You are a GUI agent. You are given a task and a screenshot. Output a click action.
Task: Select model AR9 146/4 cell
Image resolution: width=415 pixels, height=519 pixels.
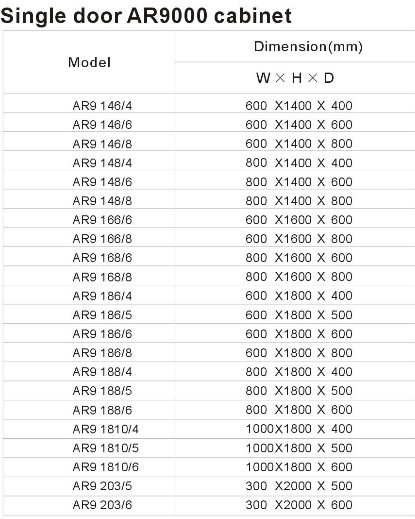click(102, 106)
